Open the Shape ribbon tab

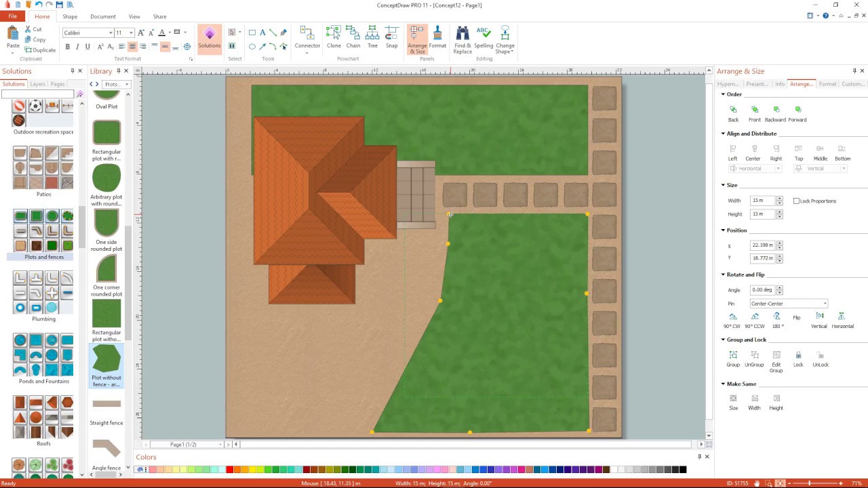point(70,16)
